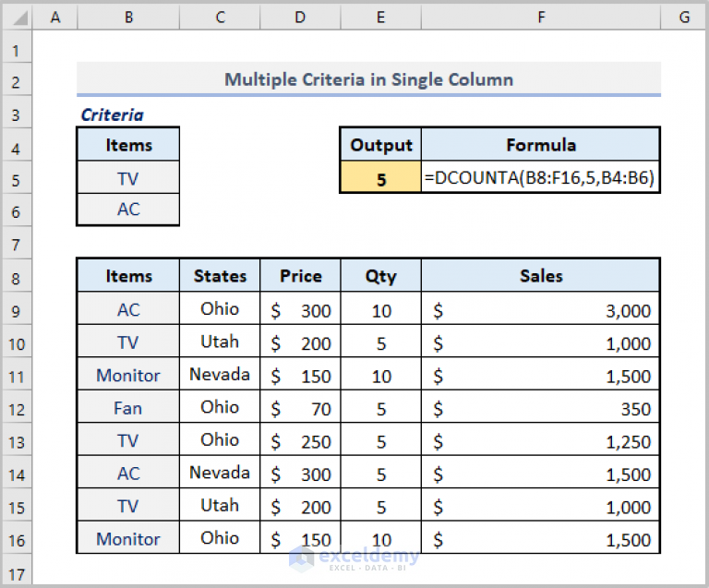709x588 pixels.
Task: Select criteria cell 'AC' in row 6
Action: [x=129, y=210]
